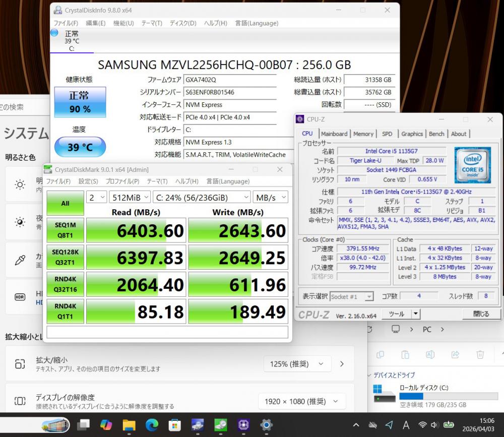
Task: Click the green All benchmark button
Action: coord(66,203)
